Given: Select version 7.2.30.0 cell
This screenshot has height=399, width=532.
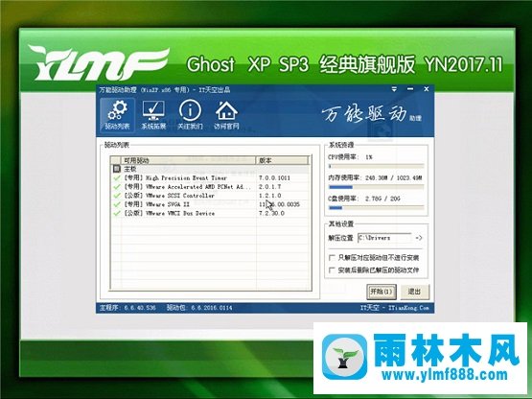Looking at the screenshot, I should [272, 213].
